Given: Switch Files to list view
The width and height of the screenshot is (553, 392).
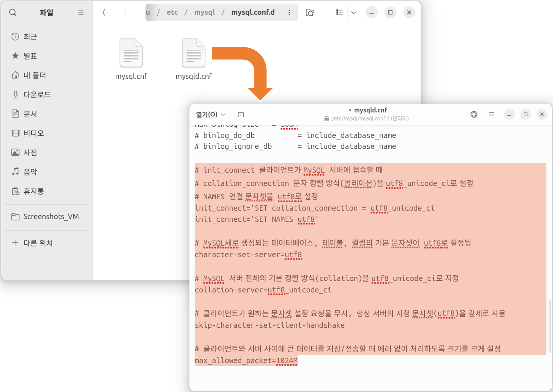Looking at the screenshot, I should click(x=339, y=12).
